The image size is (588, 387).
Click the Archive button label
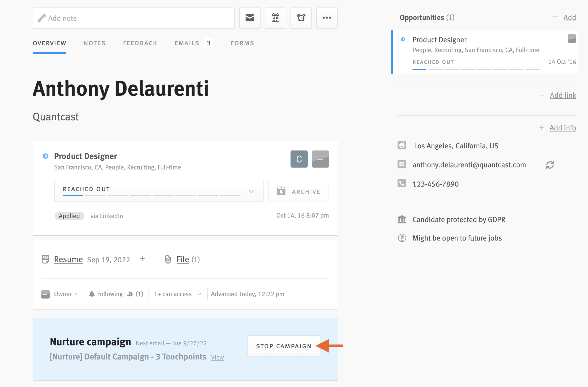[306, 192]
